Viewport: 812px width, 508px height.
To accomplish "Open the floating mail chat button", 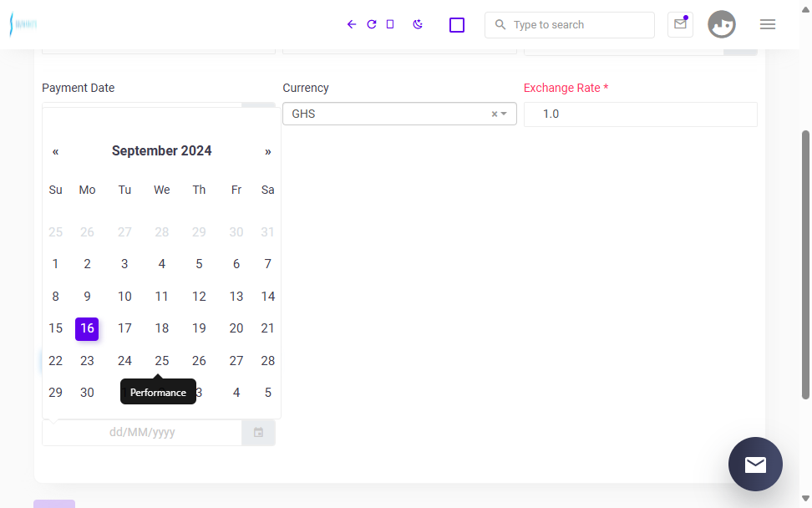I will (755, 464).
